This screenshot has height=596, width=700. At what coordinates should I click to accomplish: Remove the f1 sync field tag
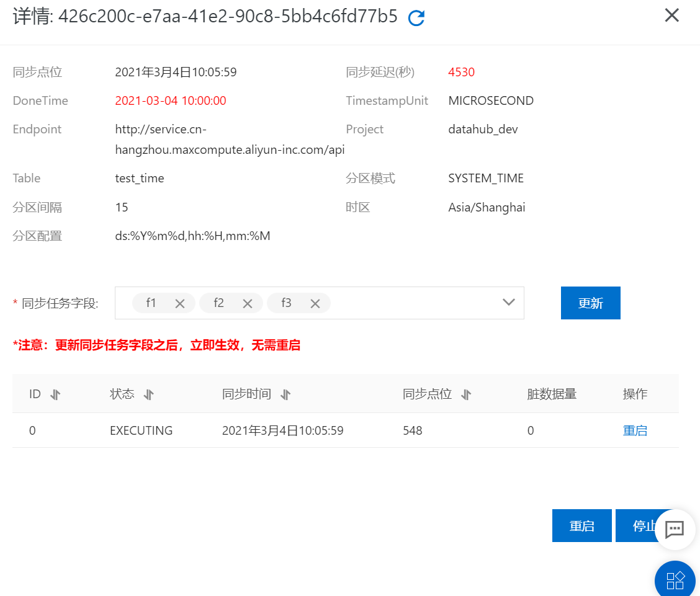[x=179, y=303]
